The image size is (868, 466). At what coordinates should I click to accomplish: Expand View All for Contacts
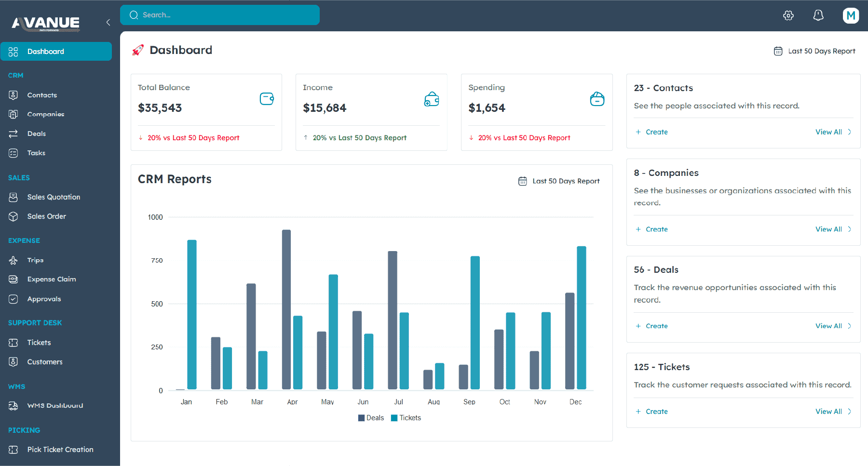(x=833, y=132)
